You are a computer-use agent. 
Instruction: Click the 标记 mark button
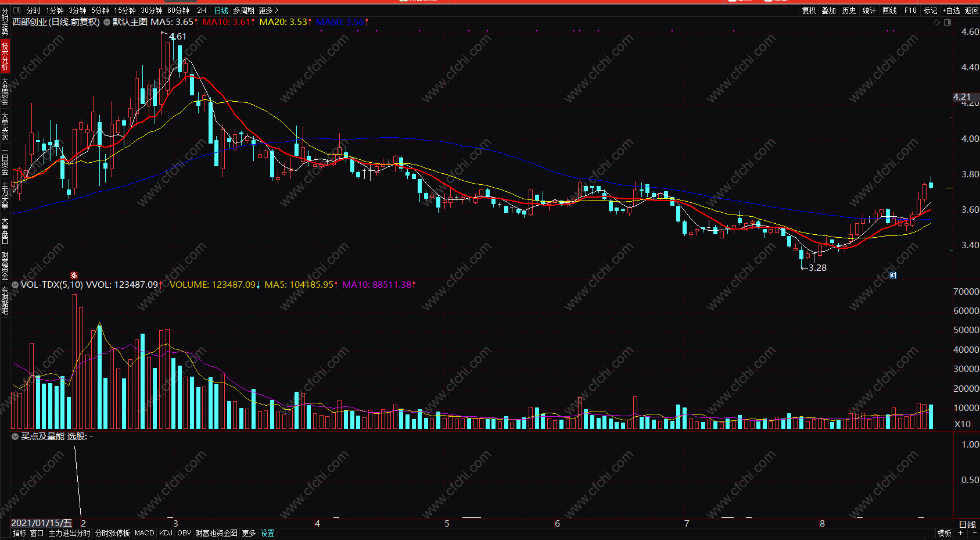point(931,10)
